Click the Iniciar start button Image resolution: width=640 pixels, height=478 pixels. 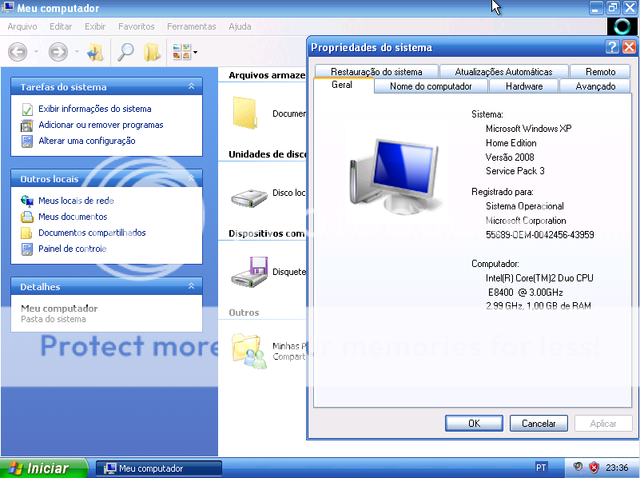[38, 468]
